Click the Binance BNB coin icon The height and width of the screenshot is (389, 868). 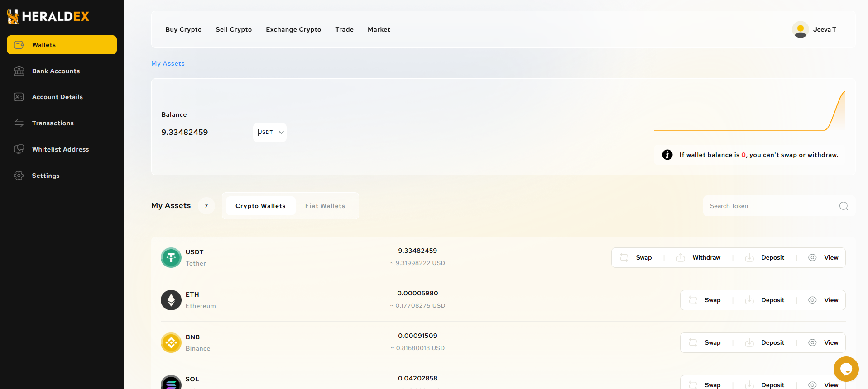(x=171, y=343)
